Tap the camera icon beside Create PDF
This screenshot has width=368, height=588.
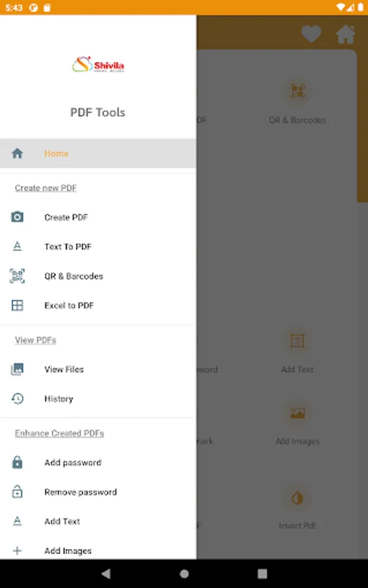[x=17, y=217]
